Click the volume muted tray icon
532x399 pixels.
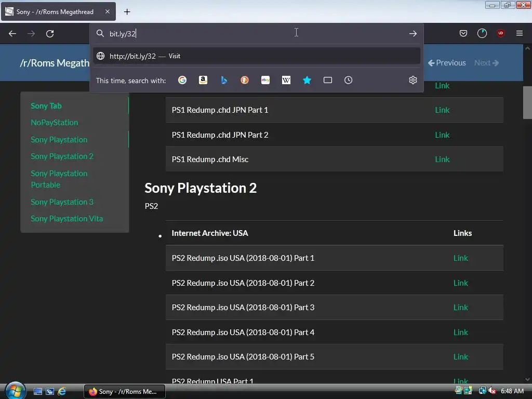tap(493, 391)
